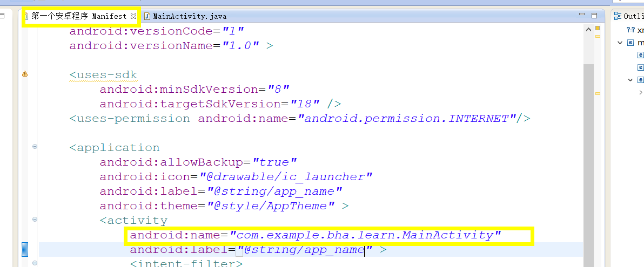Screen dimensions: 644x267
Task: Click the @style/AppTheme theme value
Action: [272, 206]
